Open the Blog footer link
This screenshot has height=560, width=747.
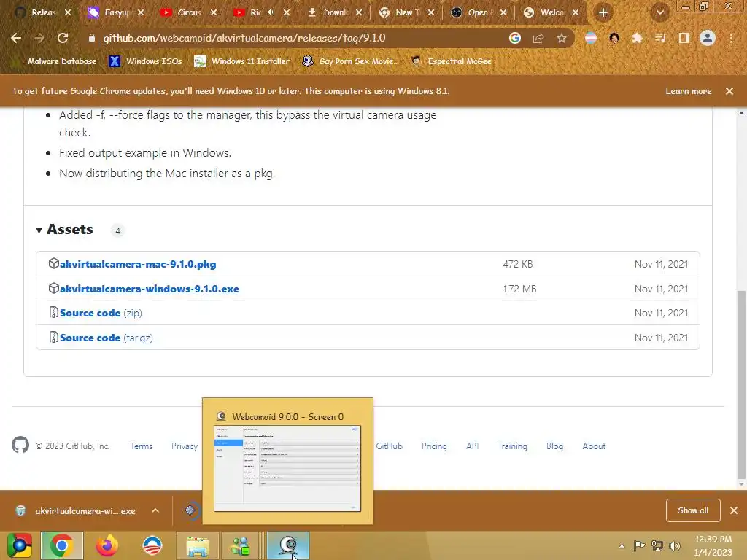click(x=554, y=446)
